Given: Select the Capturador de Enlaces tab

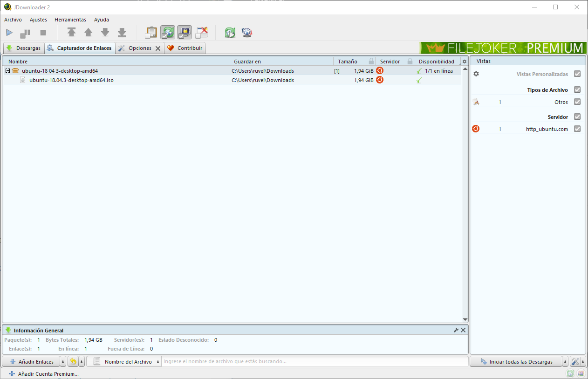Looking at the screenshot, I should [x=80, y=48].
